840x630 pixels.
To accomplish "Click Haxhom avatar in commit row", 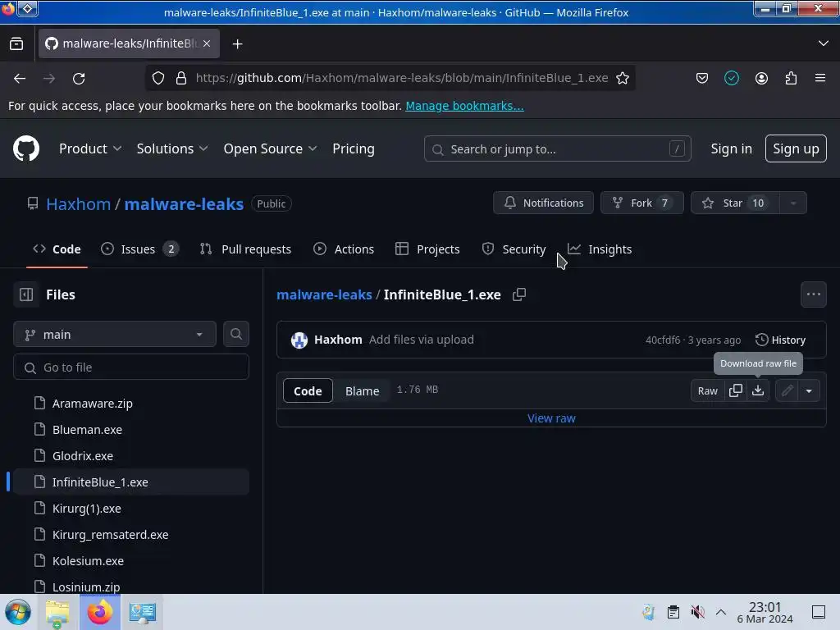I will point(299,340).
